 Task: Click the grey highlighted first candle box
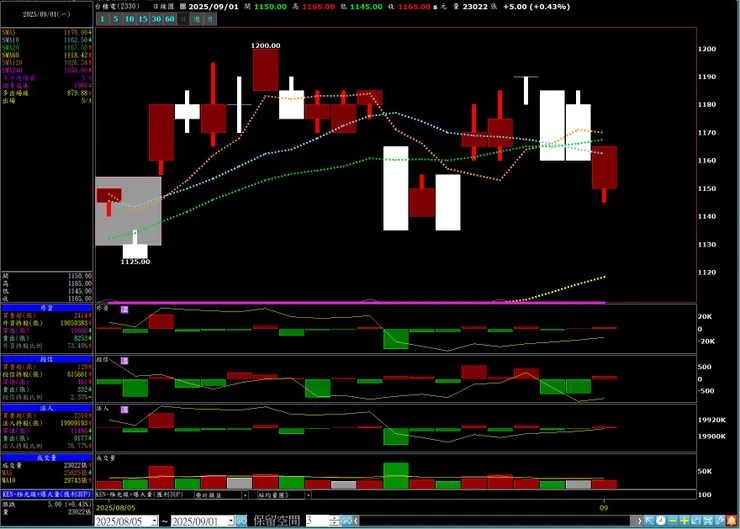(x=128, y=211)
